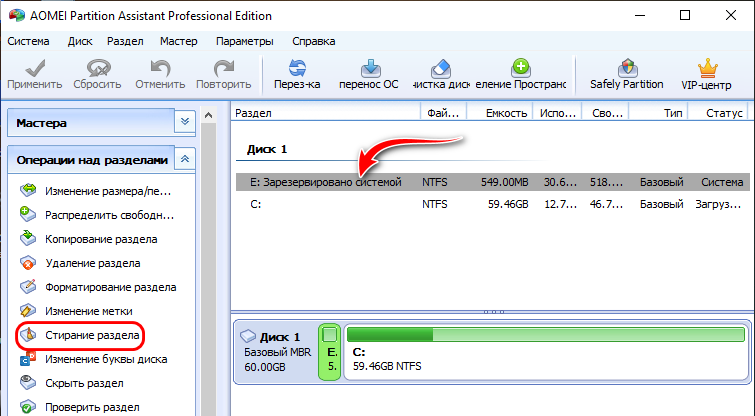Collapse the Операции над разделами panel
The width and height of the screenshot is (755, 416).
185,159
